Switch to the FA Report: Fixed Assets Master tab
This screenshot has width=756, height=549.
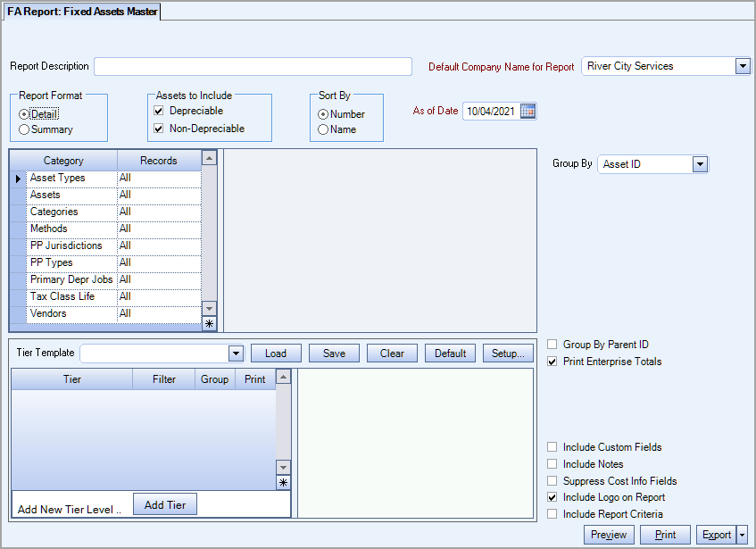pos(80,12)
